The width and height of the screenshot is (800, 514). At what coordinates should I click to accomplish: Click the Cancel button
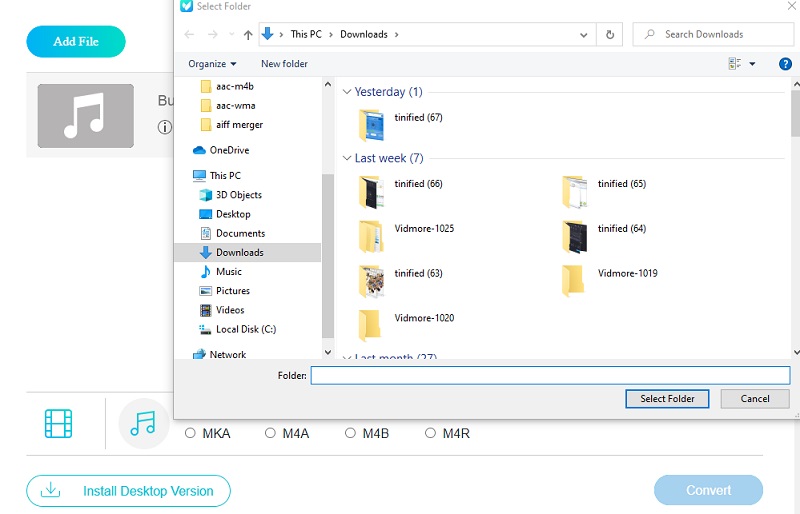[x=755, y=398]
